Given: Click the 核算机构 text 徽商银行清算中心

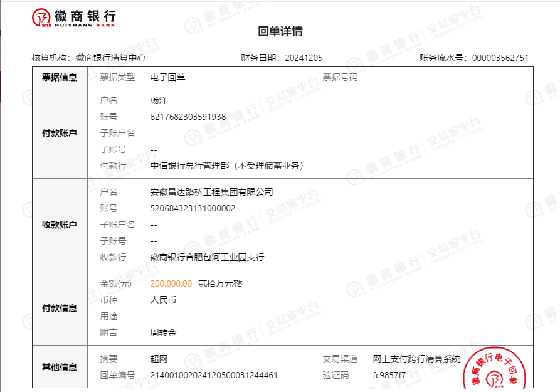Looking at the screenshot, I should tap(110, 58).
